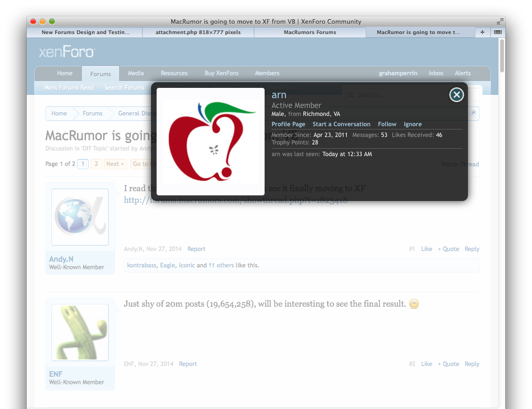Viewport: 532px width, 409px height.
Task: Quote post #2
Action: pyautogui.click(x=448, y=364)
